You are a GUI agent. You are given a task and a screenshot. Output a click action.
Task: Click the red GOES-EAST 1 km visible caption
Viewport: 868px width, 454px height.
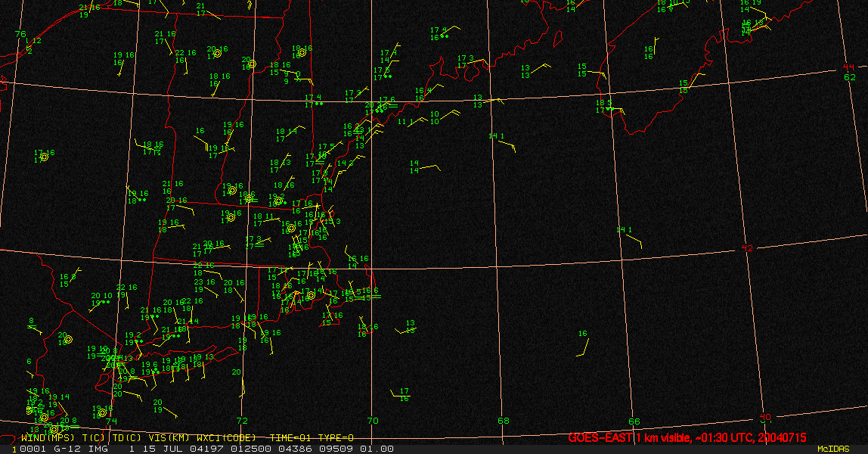(687, 438)
